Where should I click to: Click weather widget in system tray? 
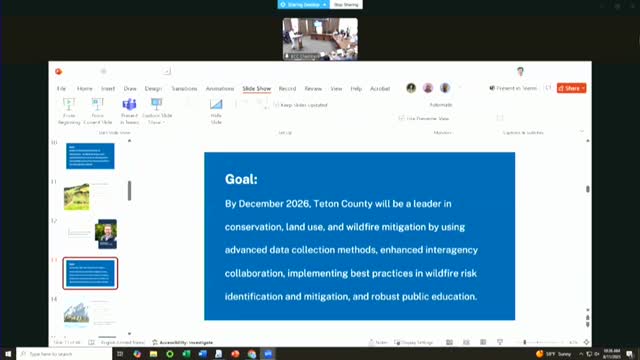pyautogui.click(x=553, y=354)
